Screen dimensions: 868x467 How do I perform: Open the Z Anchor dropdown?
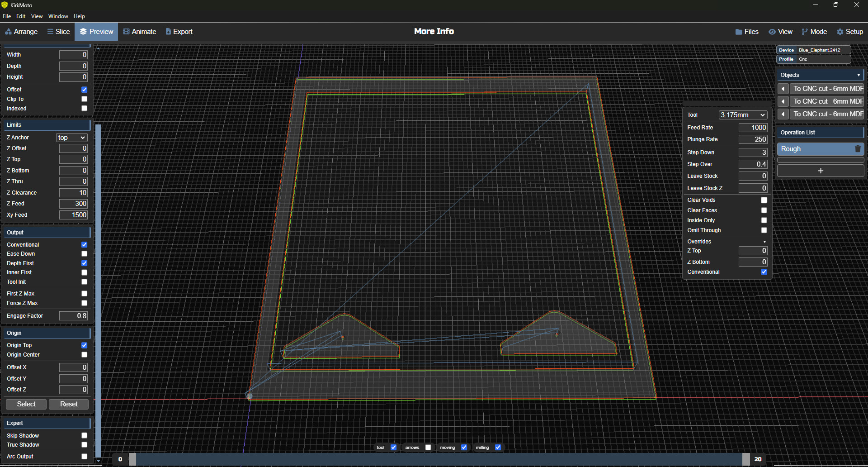71,138
